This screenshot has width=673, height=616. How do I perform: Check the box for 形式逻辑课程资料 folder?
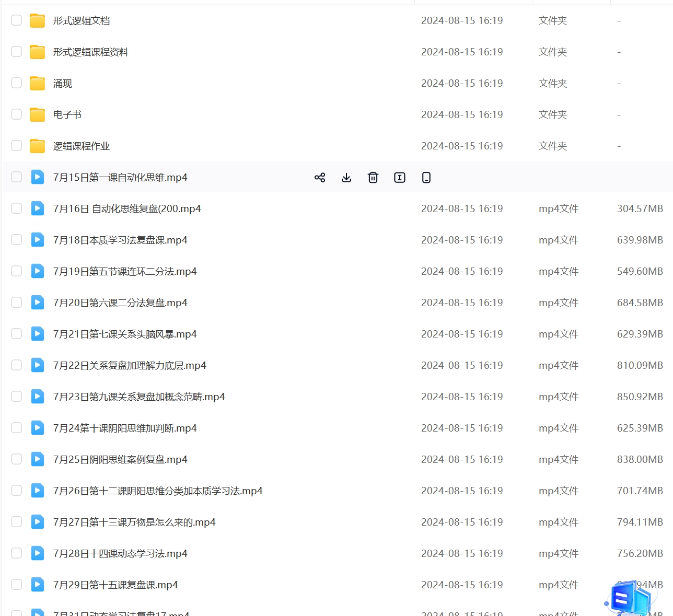pyautogui.click(x=17, y=52)
